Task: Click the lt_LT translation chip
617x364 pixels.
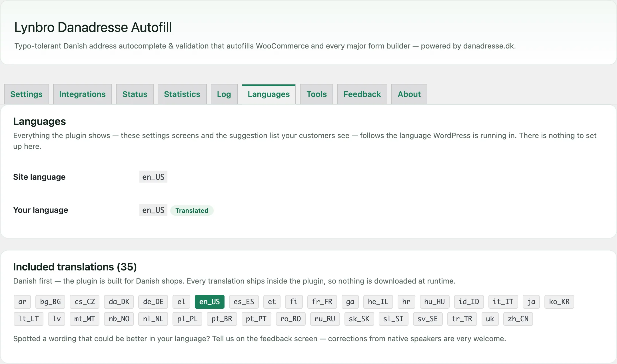Action: pos(29,319)
